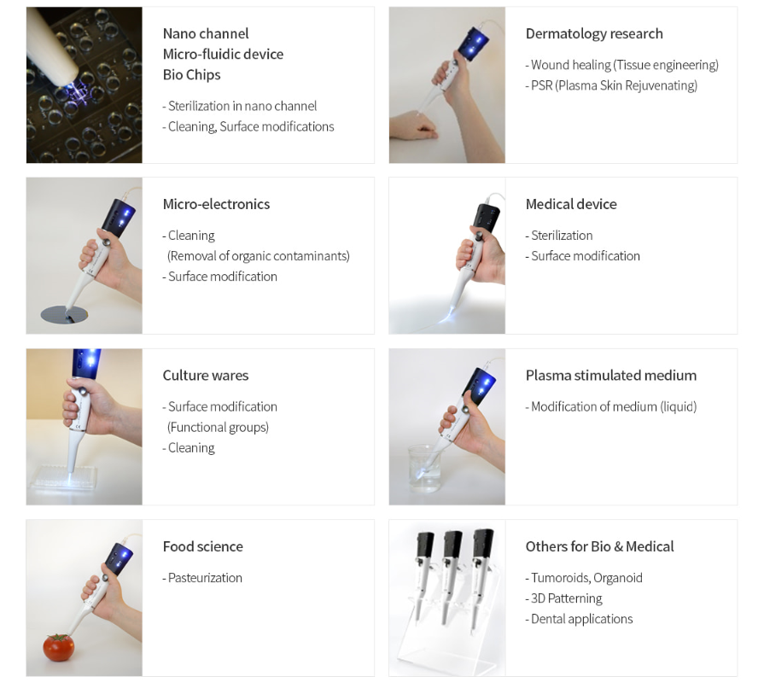Open the Micro-electronics heading
The width and height of the screenshot is (758, 700).
coord(216,205)
